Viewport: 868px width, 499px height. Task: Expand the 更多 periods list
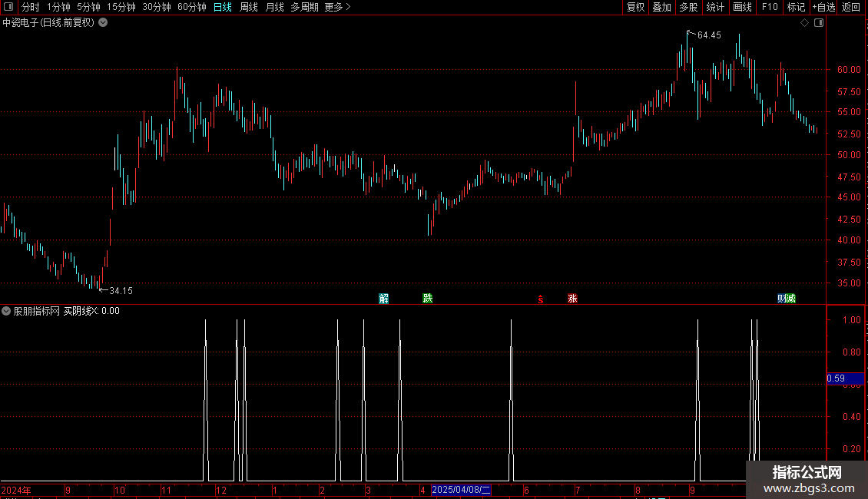pos(338,7)
